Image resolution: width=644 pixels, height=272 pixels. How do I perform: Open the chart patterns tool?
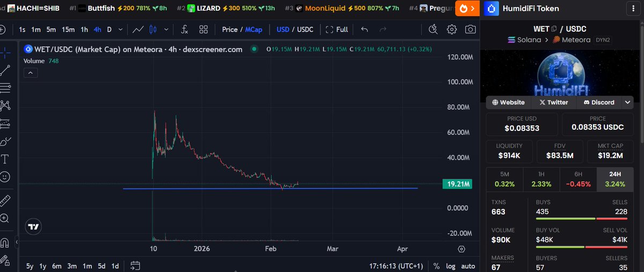click(x=5, y=106)
